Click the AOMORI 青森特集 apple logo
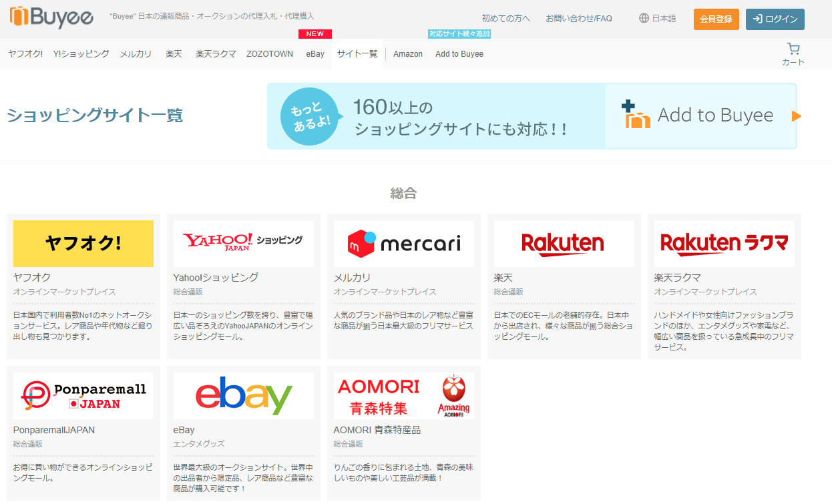This screenshot has height=504, width=832. pos(403,395)
